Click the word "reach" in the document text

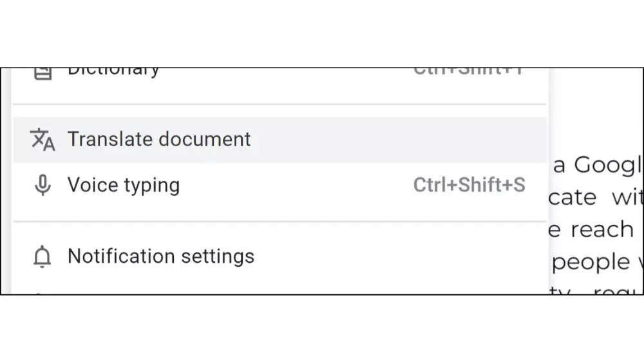click(x=603, y=229)
